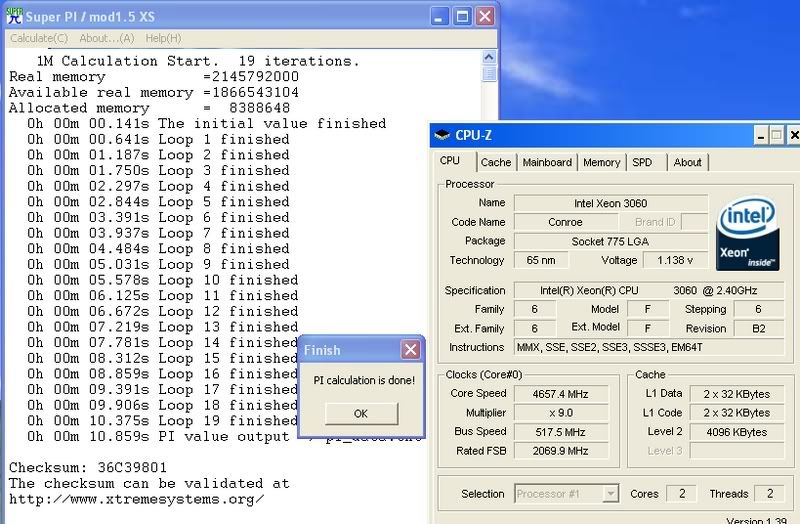
Task: Open the About...(A) menu in Super PI
Action: click(x=107, y=38)
